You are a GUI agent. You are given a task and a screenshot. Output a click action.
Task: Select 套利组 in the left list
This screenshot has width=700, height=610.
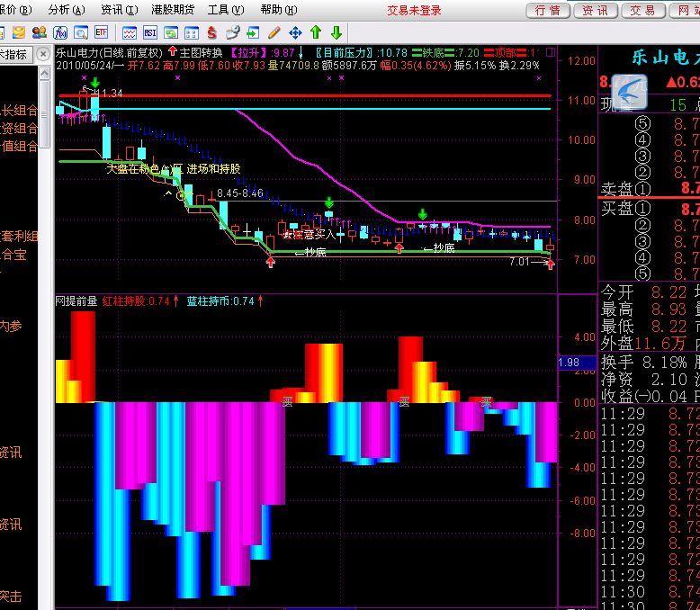point(19,236)
